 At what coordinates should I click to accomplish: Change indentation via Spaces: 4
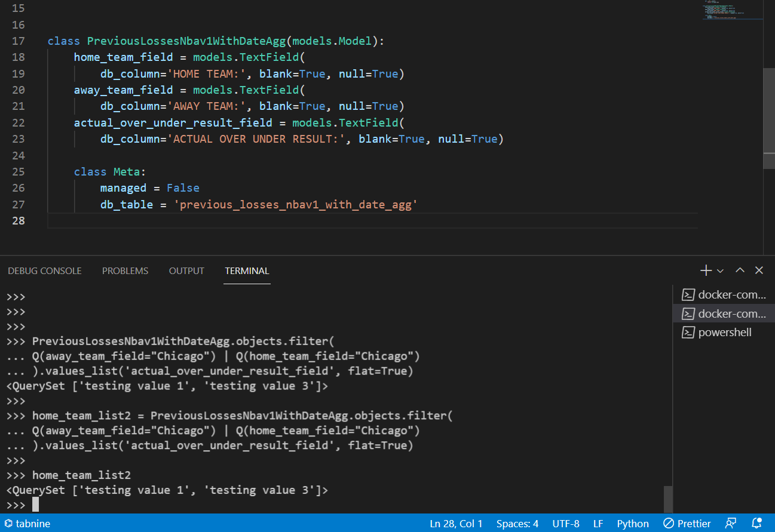point(517,524)
